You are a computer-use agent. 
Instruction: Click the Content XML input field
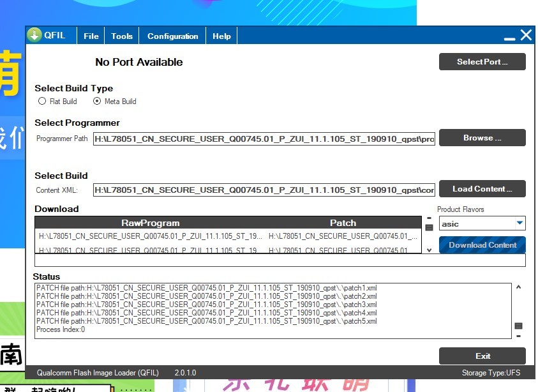pyautogui.click(x=264, y=190)
